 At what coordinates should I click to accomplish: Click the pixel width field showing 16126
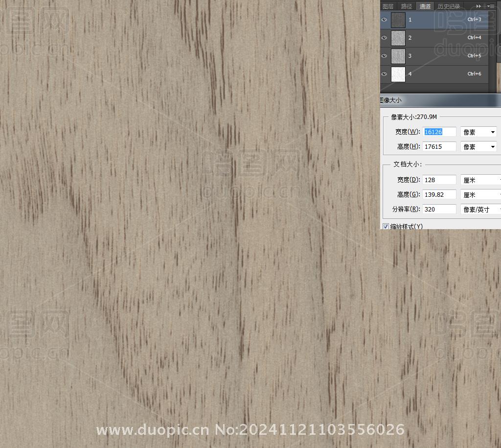[x=439, y=132]
